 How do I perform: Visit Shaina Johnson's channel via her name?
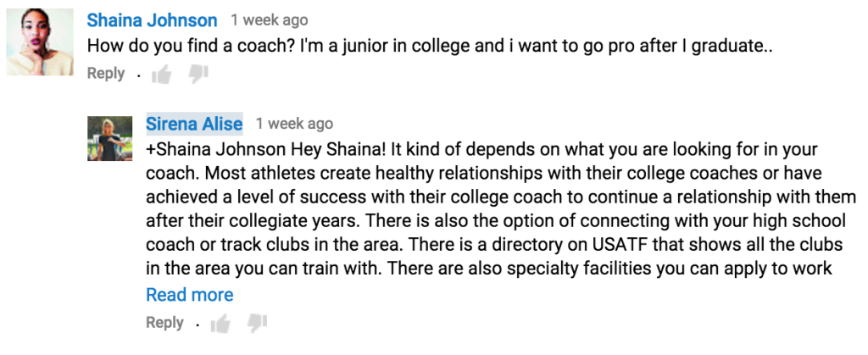pos(153,20)
